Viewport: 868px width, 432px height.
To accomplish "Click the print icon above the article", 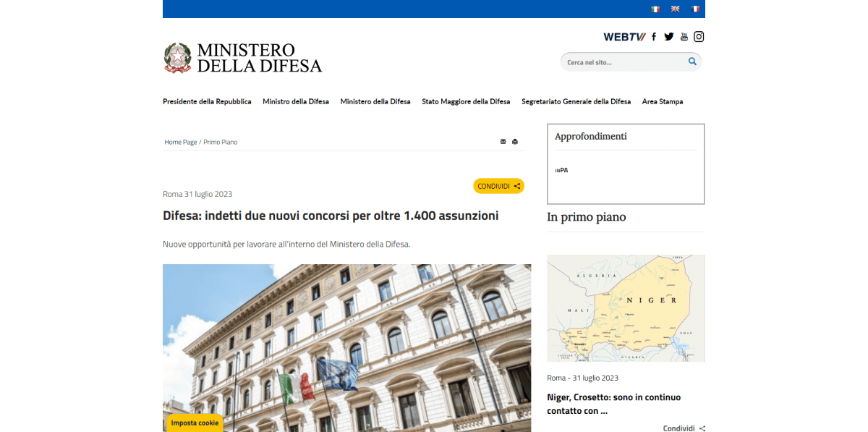I will tap(515, 141).
